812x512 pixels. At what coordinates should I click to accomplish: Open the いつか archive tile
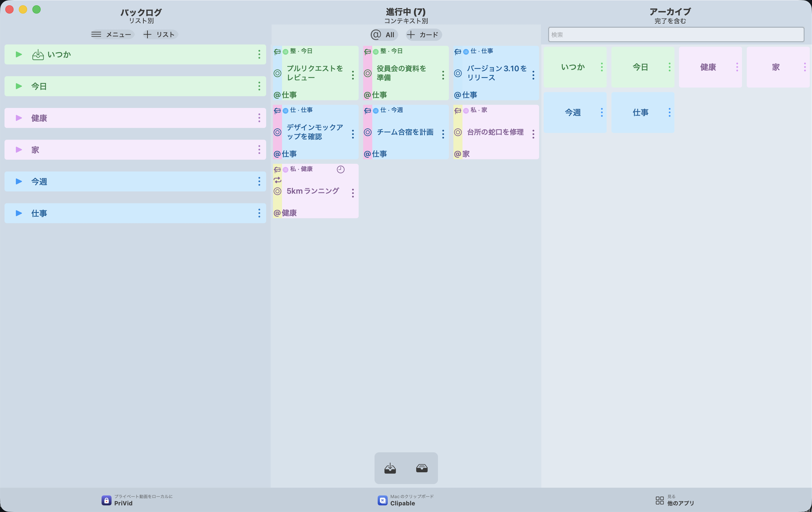(x=575, y=67)
